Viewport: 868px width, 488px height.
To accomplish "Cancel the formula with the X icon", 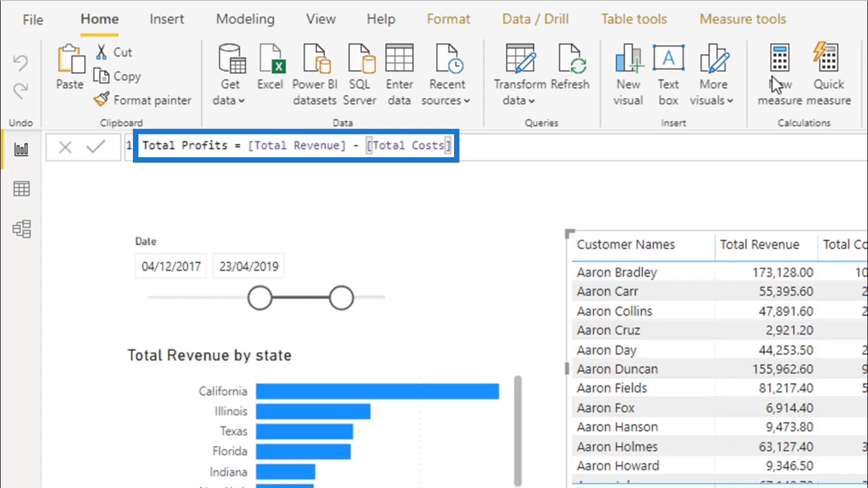I will tap(65, 147).
